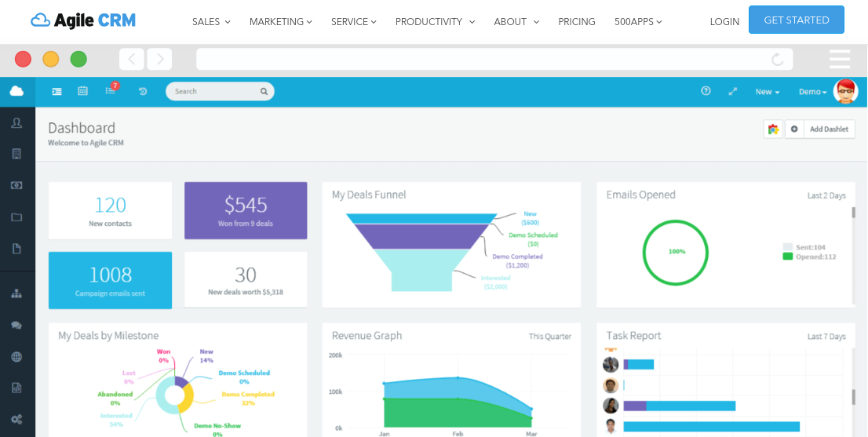
Task: Click the plus circle icon beside Add Dashlet
Action: pos(794,129)
